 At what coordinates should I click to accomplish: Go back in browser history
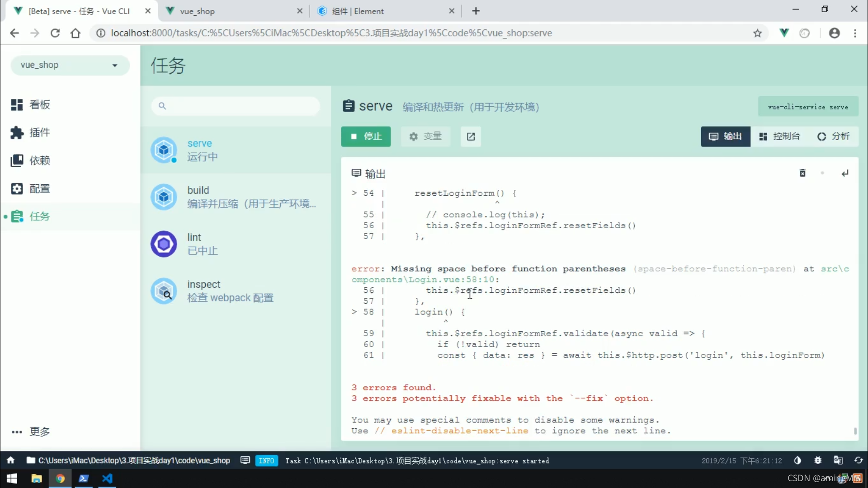(x=14, y=33)
